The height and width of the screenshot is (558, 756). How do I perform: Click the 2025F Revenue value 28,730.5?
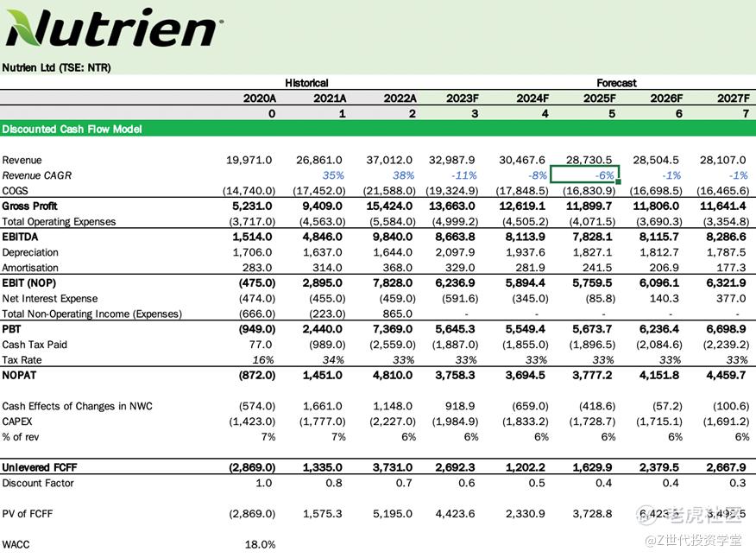click(x=589, y=160)
